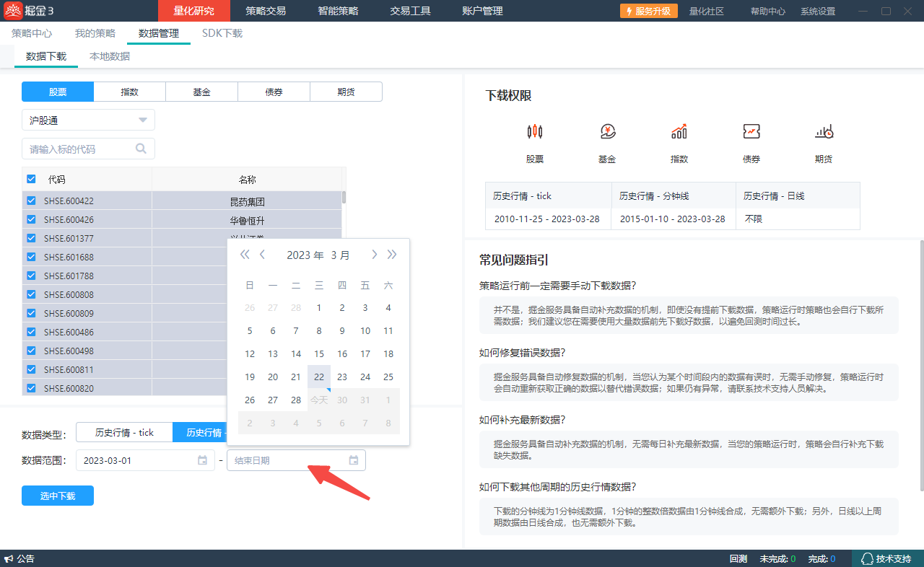The width and height of the screenshot is (924, 567).
Task: Click the FAQ panel vertical scrollbar
Action: pos(921,366)
